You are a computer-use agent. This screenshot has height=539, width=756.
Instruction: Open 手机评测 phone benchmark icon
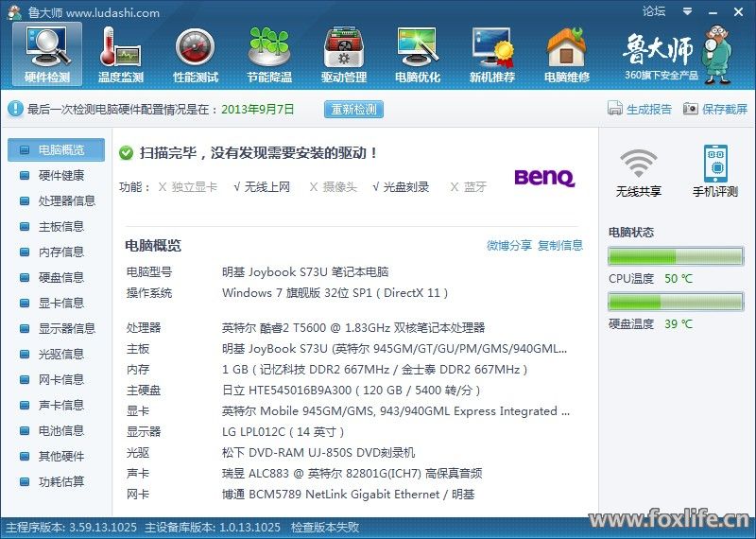(715, 172)
